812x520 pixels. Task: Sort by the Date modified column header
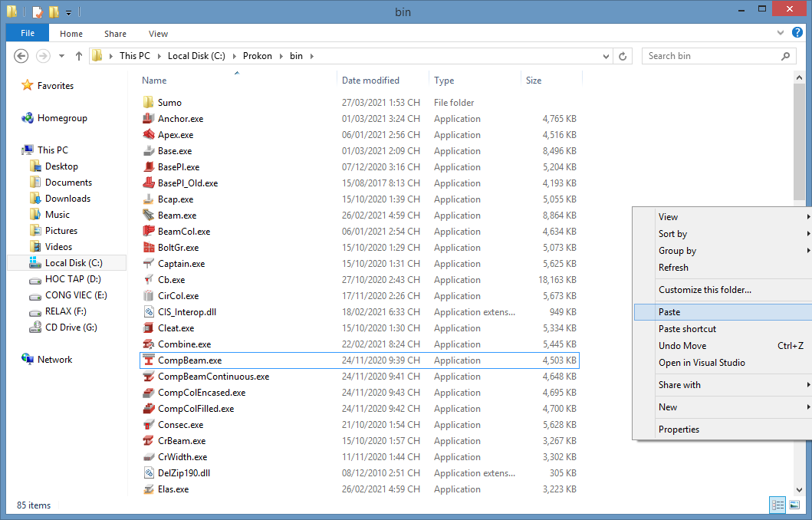(x=370, y=81)
